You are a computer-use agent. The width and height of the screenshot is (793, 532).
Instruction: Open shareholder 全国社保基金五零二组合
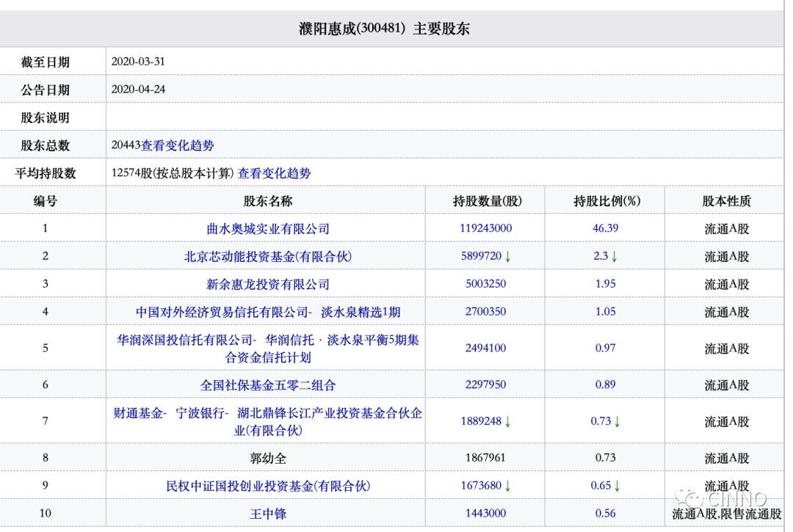click(x=268, y=385)
